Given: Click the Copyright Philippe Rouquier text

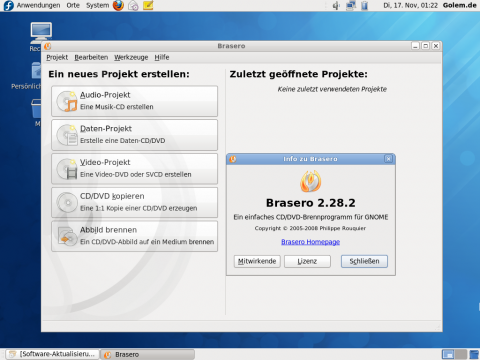Looking at the screenshot, I should tap(310, 228).
